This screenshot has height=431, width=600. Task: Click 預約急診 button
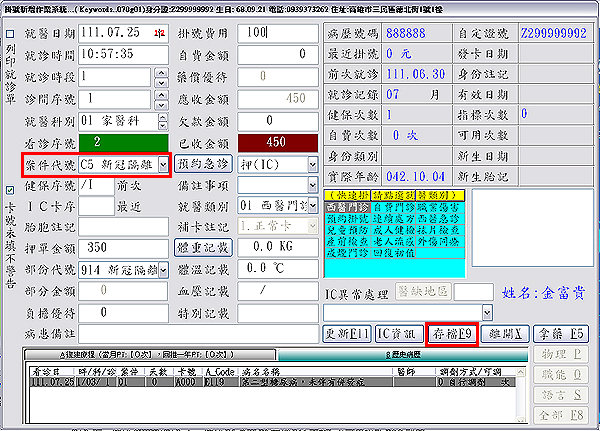(x=204, y=163)
